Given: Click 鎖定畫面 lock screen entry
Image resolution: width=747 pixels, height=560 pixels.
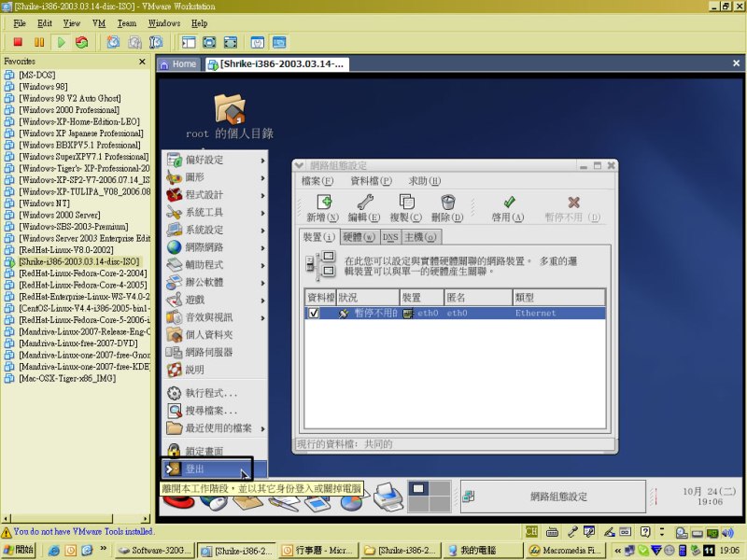Looking at the screenshot, I should tap(215, 451).
